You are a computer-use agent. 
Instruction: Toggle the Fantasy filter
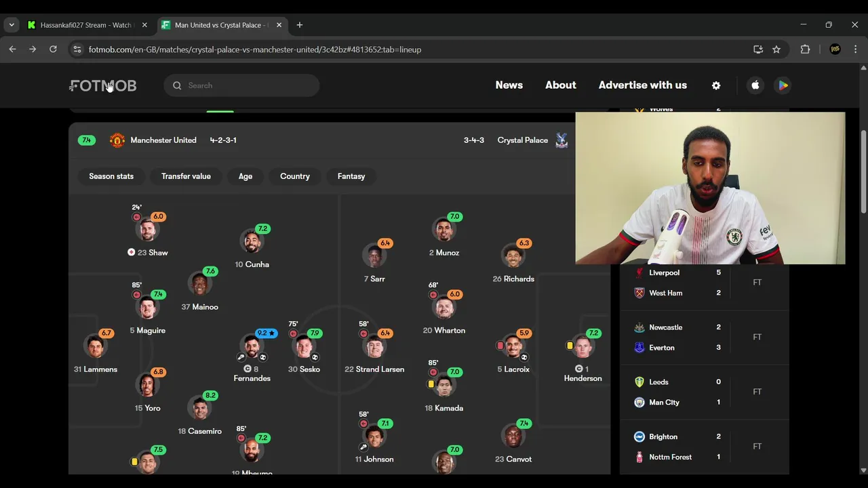[351, 176]
